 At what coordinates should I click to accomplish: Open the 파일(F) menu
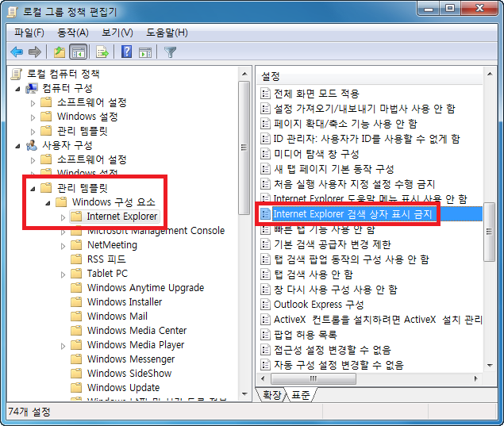(x=29, y=33)
